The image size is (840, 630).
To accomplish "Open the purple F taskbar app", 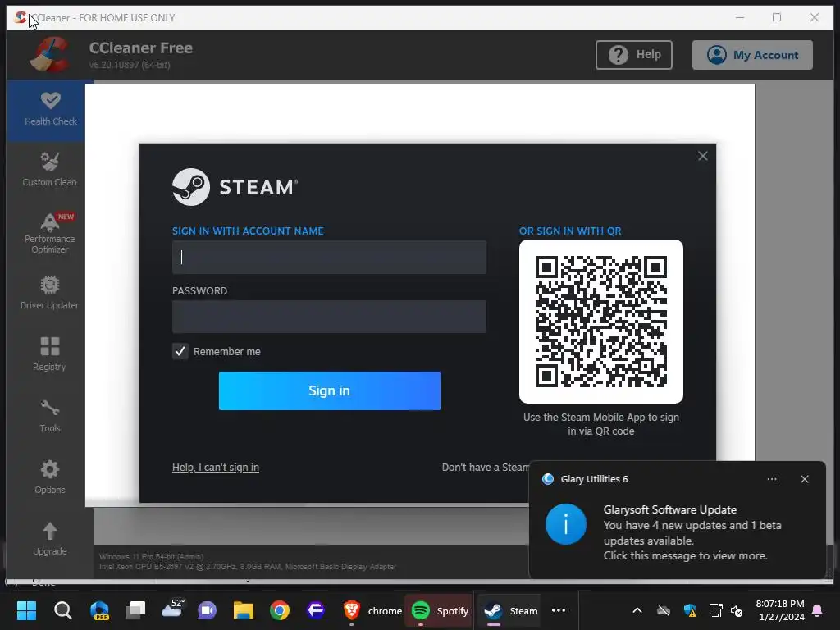I will pyautogui.click(x=316, y=610).
